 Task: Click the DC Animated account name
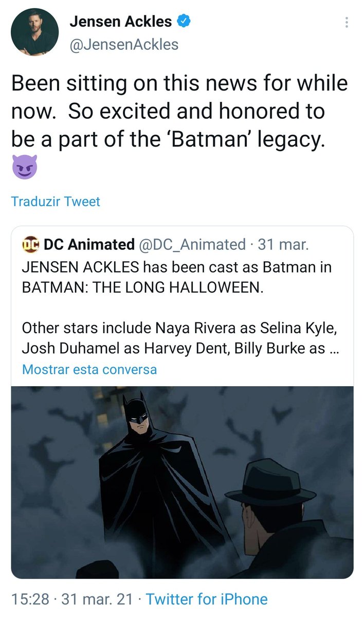(89, 245)
